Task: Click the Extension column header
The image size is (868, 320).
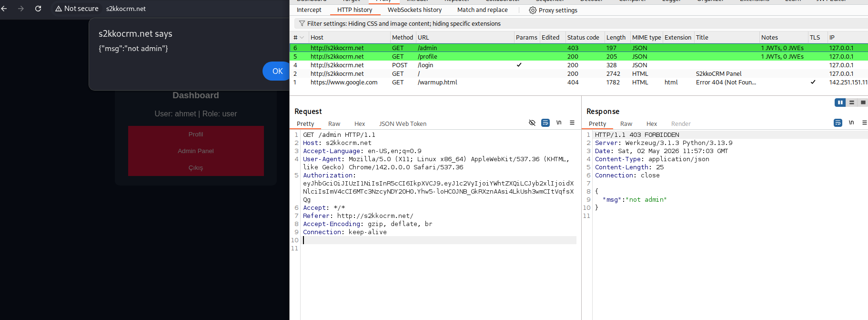Action: pos(678,38)
